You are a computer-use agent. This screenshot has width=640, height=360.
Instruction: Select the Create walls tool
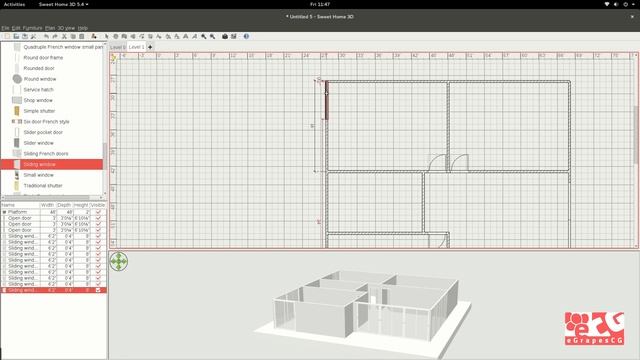(x=124, y=36)
